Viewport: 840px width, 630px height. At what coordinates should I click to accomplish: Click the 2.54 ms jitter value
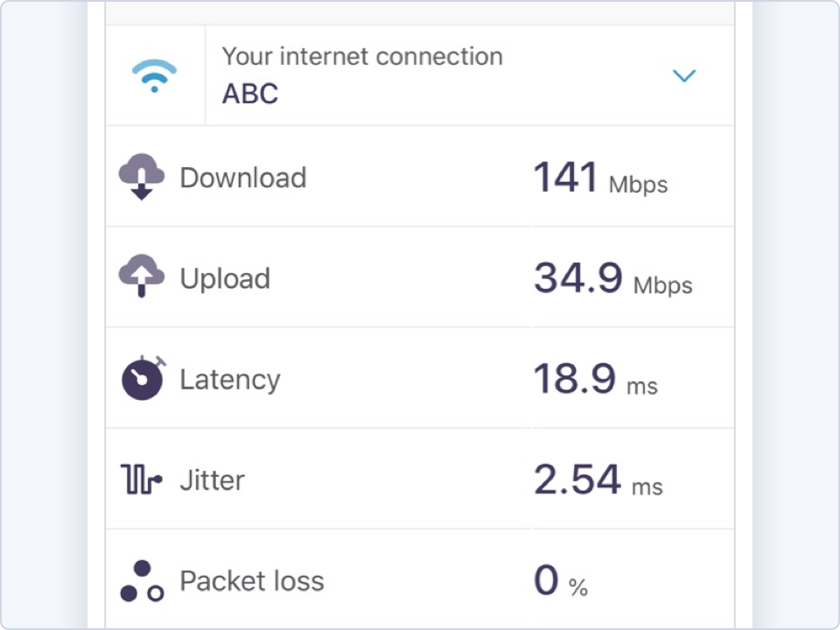[x=598, y=479]
